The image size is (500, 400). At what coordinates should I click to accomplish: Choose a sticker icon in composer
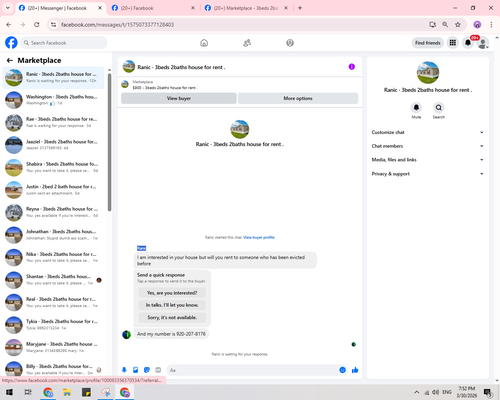click(x=147, y=370)
